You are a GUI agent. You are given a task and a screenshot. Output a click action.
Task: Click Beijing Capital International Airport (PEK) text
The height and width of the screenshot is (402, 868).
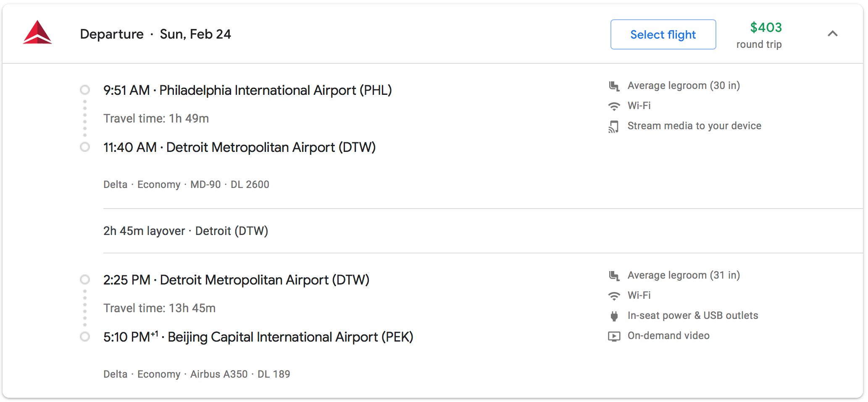point(290,337)
